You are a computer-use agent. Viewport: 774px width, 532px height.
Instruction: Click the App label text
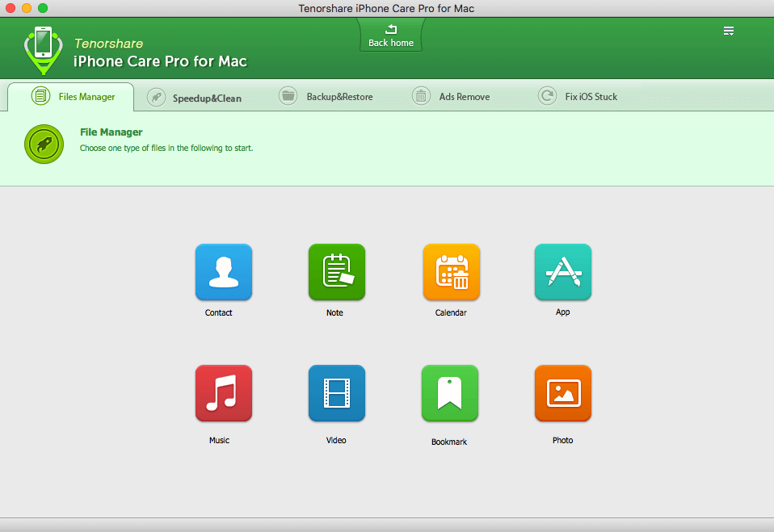coord(563,312)
